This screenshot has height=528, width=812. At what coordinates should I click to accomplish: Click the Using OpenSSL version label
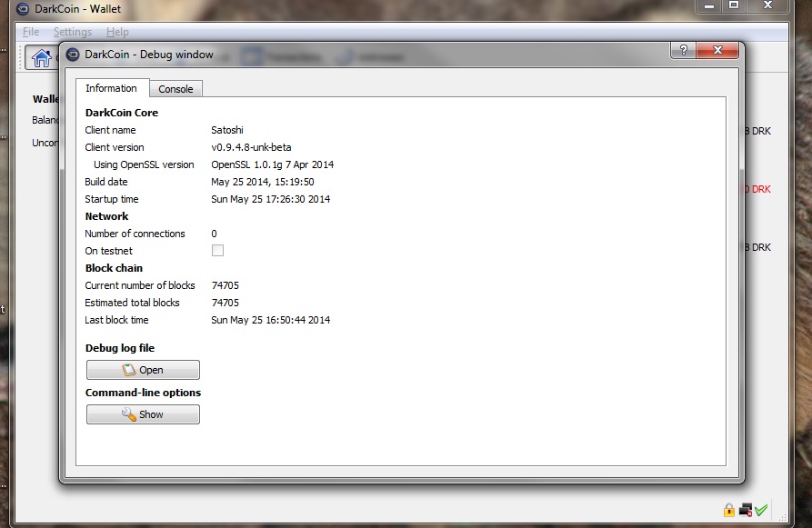pos(144,164)
